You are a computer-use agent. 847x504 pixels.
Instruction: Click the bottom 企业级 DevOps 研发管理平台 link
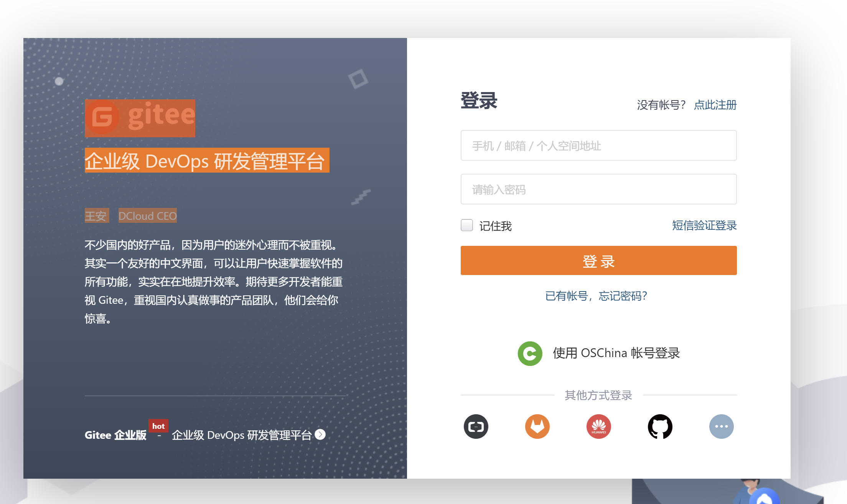(x=242, y=435)
